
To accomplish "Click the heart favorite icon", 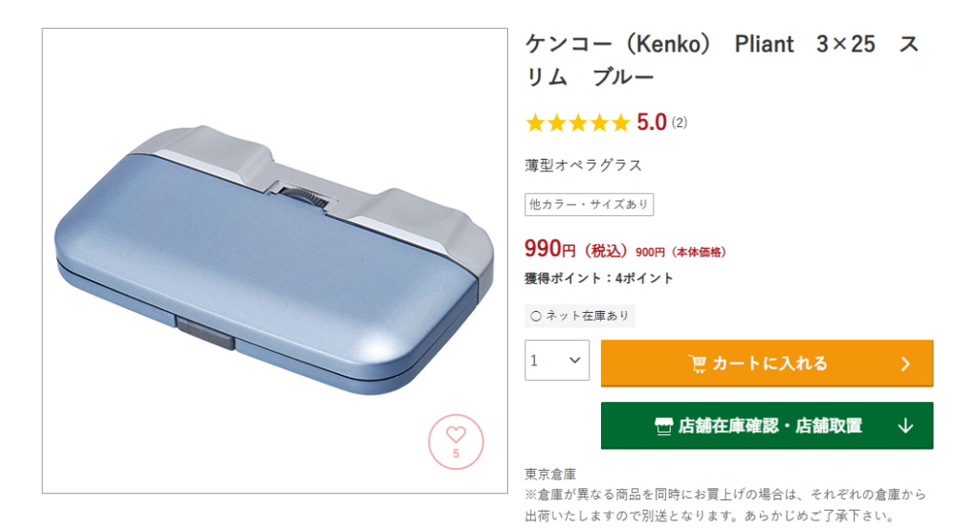I will click(x=456, y=435).
